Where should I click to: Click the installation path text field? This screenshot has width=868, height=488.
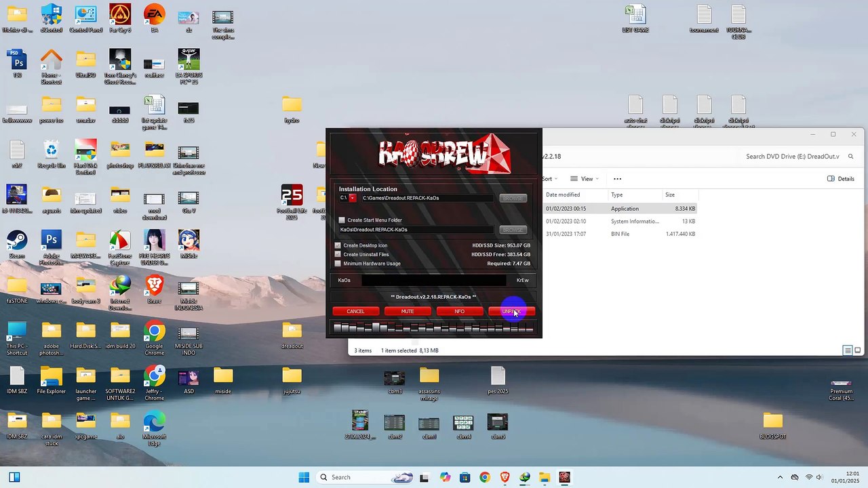427,198
